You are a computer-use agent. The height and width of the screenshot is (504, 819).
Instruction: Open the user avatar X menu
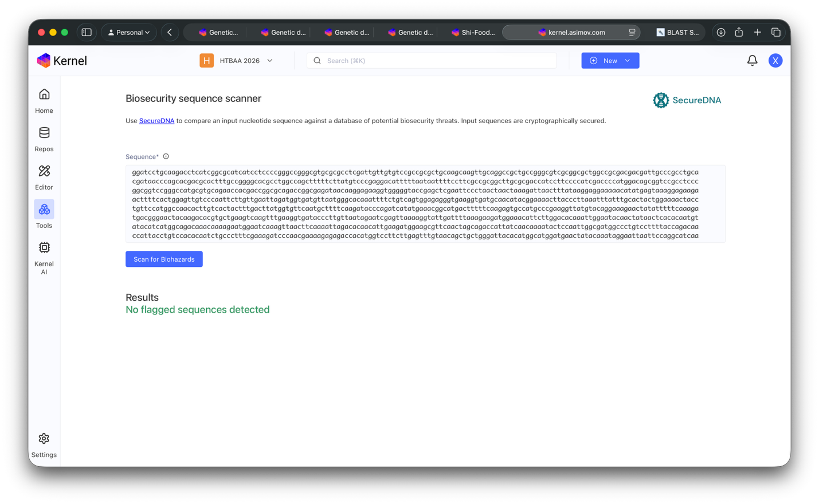point(775,61)
